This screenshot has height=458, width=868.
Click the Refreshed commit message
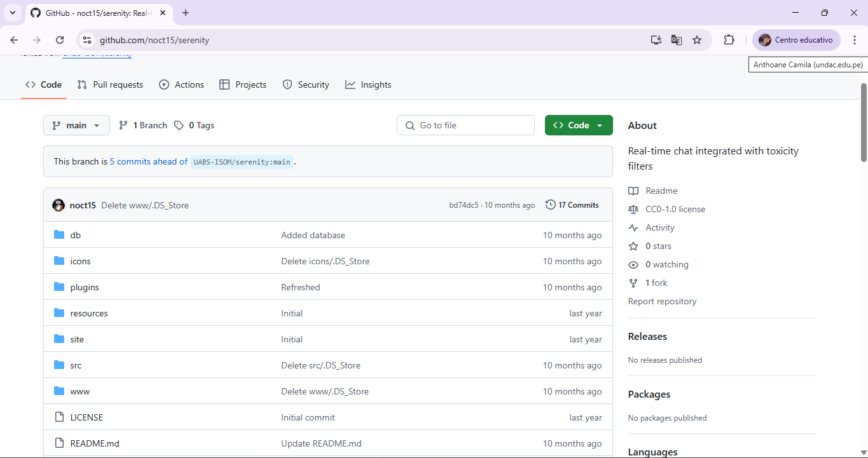click(x=301, y=287)
